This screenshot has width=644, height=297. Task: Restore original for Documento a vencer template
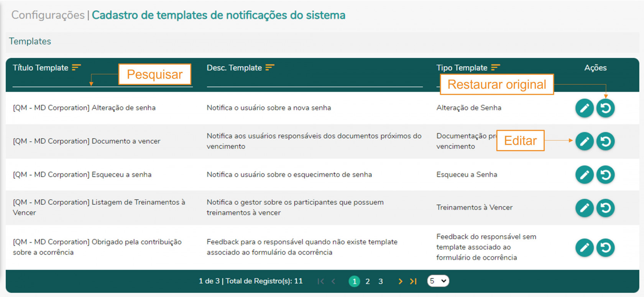[606, 141]
